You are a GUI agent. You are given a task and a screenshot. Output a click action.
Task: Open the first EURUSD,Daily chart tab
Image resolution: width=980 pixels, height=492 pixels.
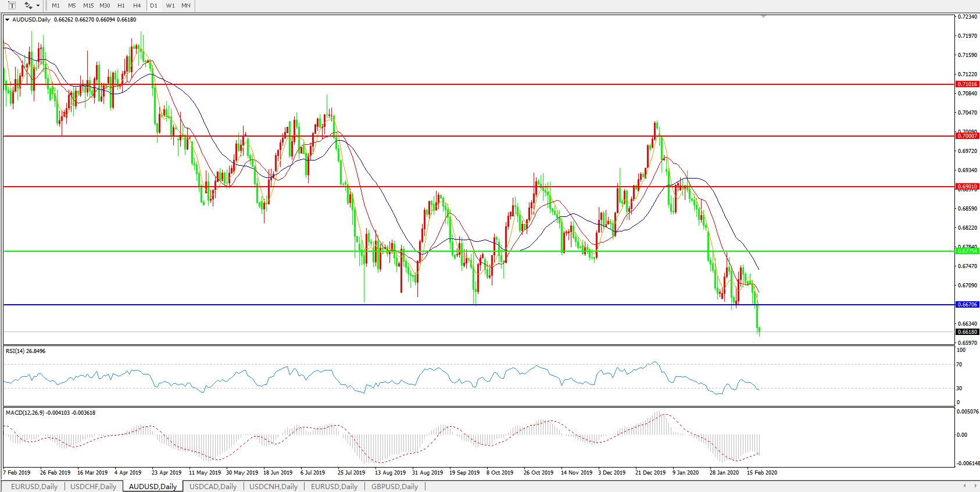point(34,486)
